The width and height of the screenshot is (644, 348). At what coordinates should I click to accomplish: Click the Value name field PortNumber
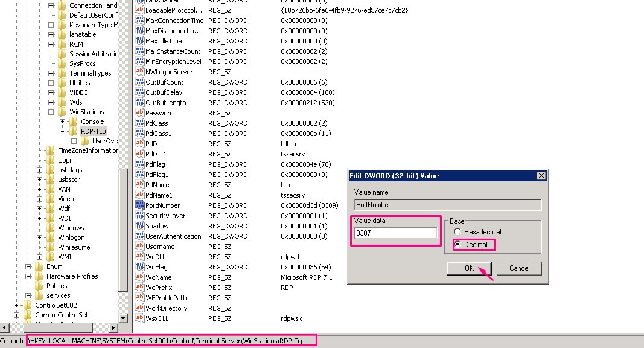click(448, 204)
